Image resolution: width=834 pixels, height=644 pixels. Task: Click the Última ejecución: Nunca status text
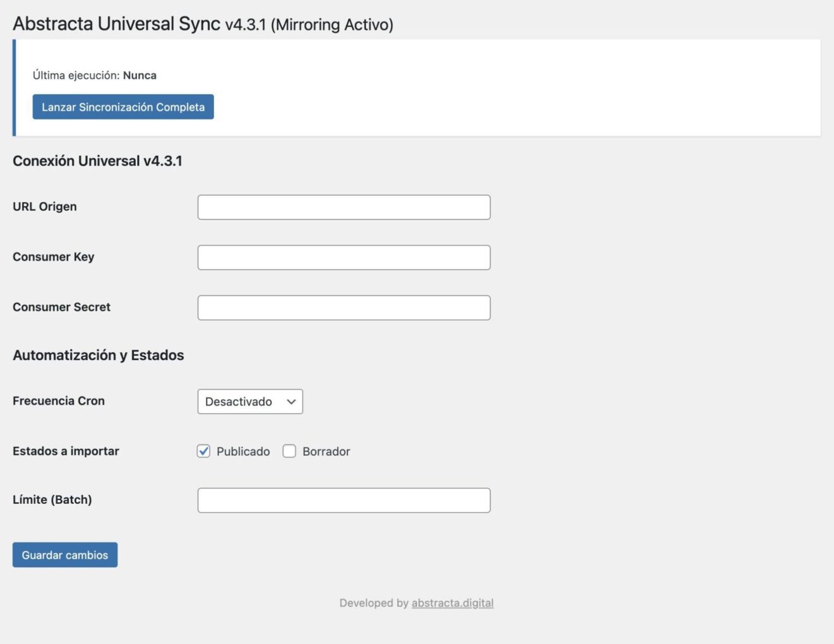pos(95,75)
